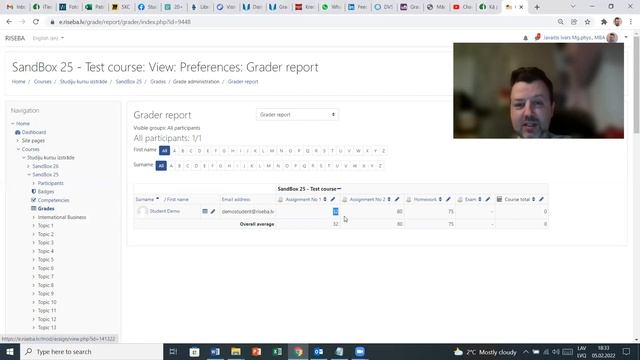
Task: Open browser extensions puzzle icon
Action: point(604,22)
